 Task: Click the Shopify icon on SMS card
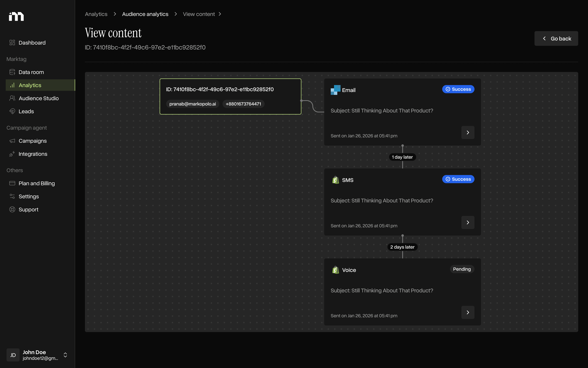pos(336,180)
